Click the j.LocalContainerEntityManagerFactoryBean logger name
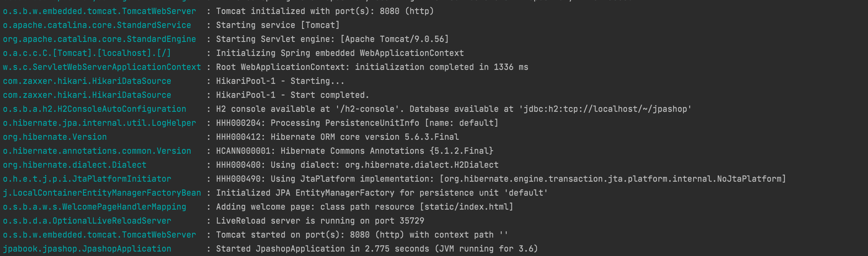 102,193
